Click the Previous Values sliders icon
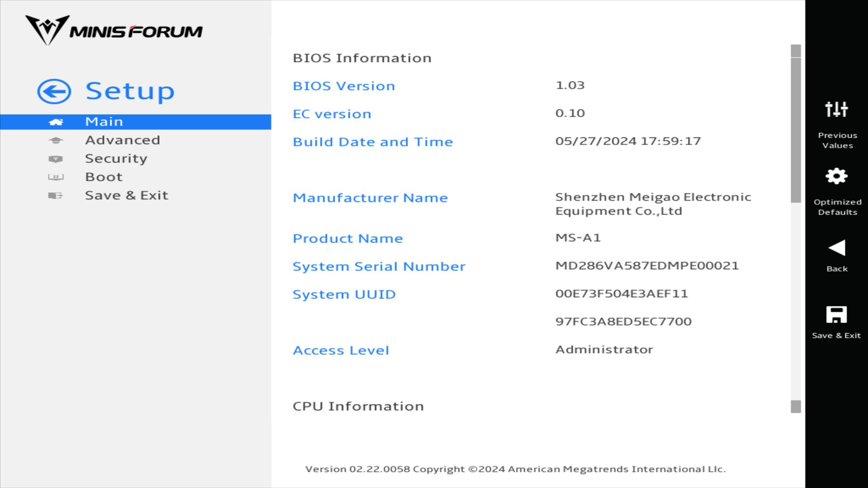The height and width of the screenshot is (488, 868). pos(836,109)
